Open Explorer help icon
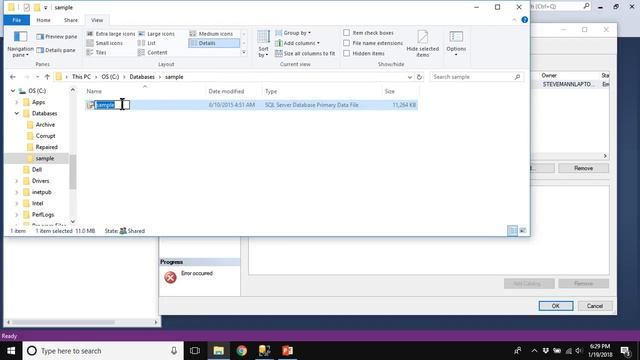The width and height of the screenshot is (640, 360). (x=524, y=20)
